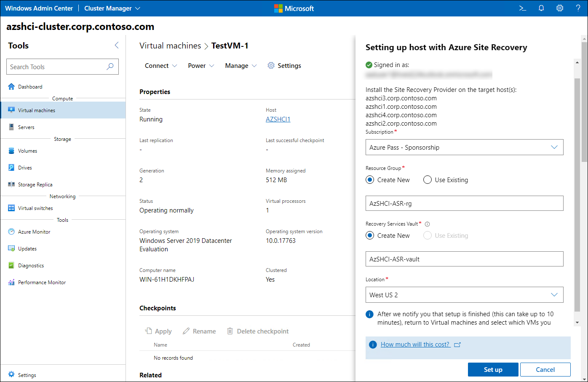Screen dimensions: 588x382
Task: Click the Drives sidebar icon
Action: click(x=11, y=167)
